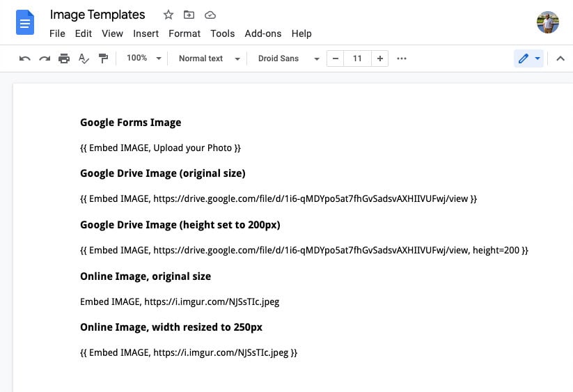Show more toolbar options
573x392 pixels.
pos(402,58)
